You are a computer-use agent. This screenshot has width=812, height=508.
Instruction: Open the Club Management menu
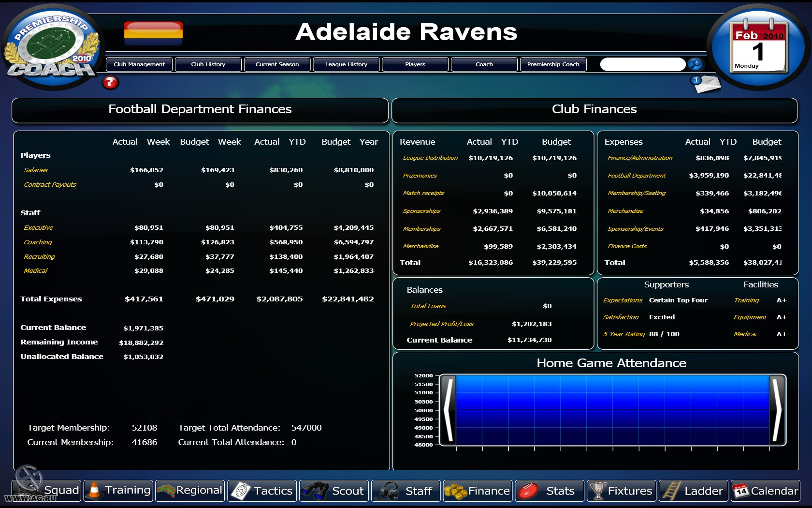coord(139,64)
